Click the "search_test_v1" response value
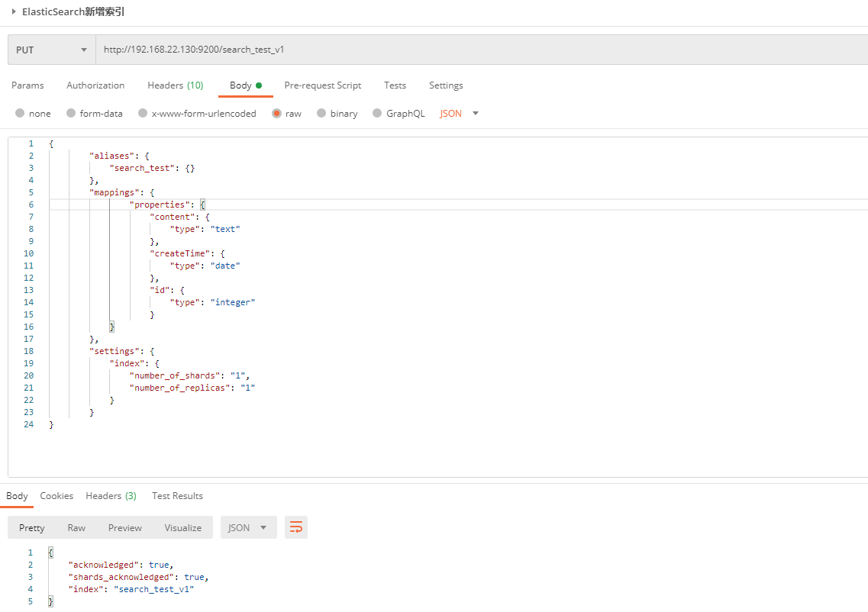This screenshot has height=612, width=868. (154, 589)
